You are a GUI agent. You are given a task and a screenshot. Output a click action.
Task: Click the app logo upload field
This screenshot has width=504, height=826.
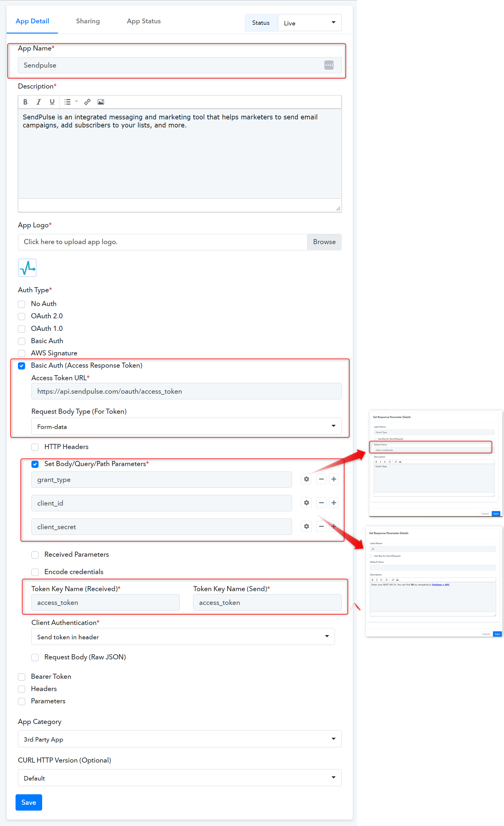point(163,242)
